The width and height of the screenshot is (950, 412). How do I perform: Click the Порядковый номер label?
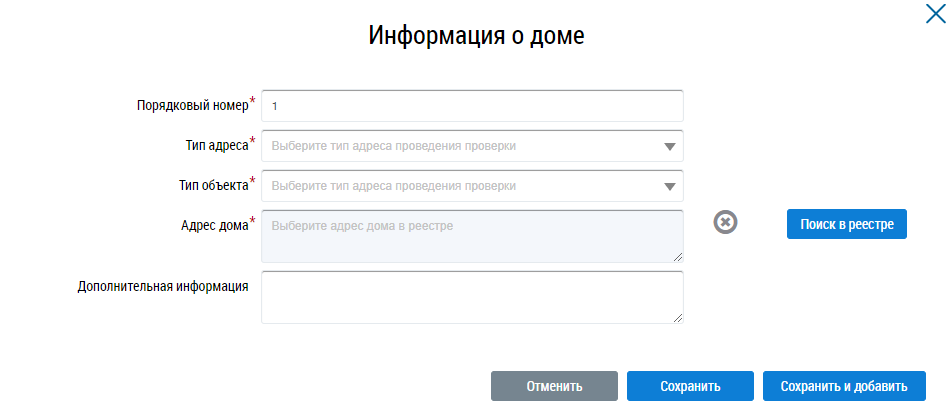[192, 105]
